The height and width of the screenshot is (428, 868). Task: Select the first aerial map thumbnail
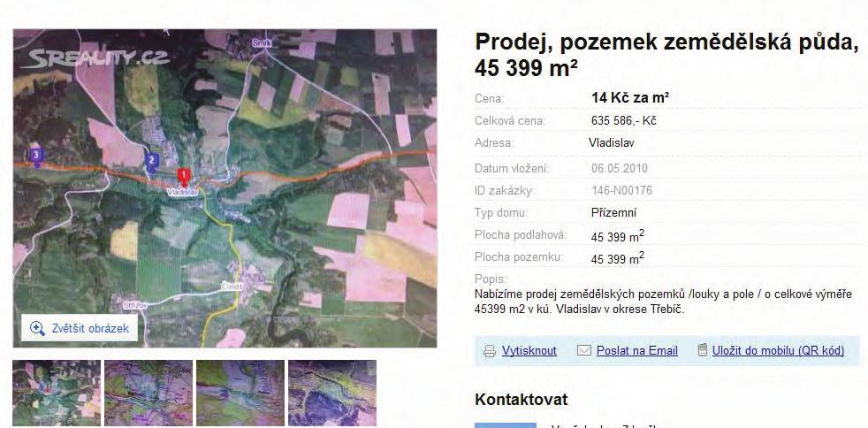pyautogui.click(x=57, y=394)
